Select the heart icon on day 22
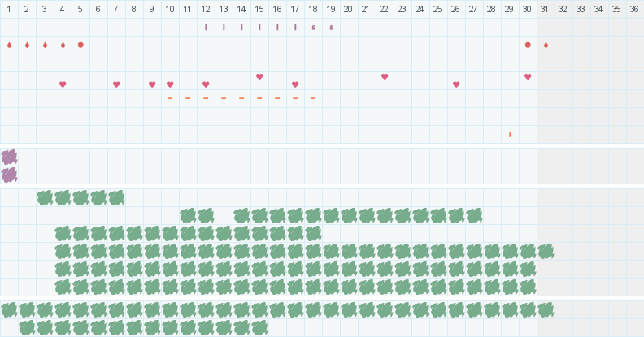 point(385,76)
